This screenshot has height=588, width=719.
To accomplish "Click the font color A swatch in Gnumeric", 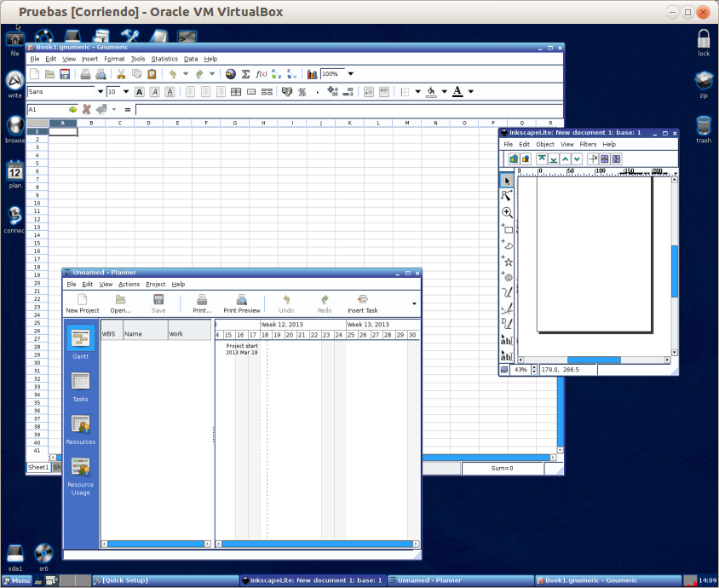I will point(458,92).
